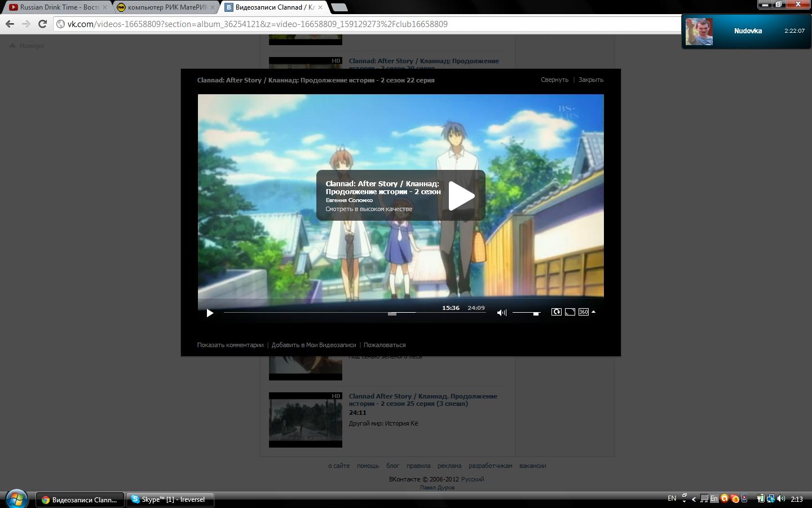Open a new browser tab
812x508 pixels.
(339, 7)
